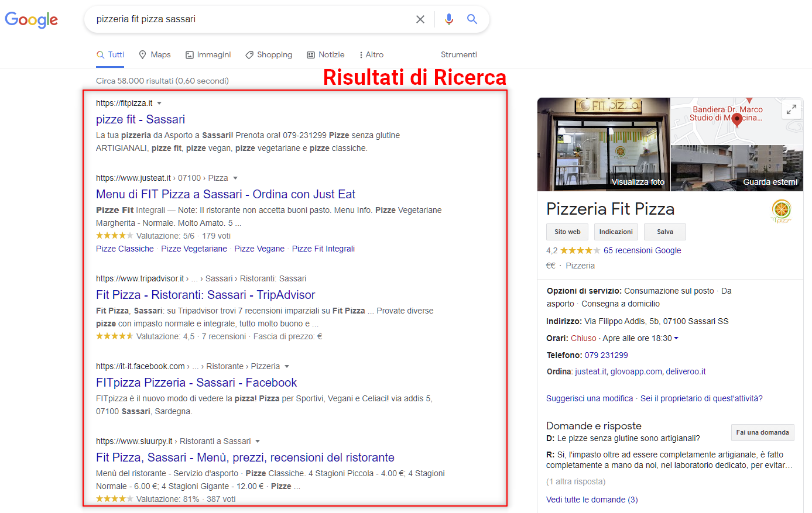Start voice search with microphone icon
This screenshot has width=812, height=513.
coord(449,19)
